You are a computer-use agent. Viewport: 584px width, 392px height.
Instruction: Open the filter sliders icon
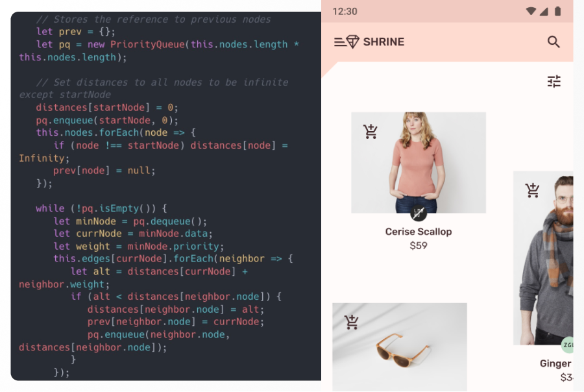pos(554,81)
